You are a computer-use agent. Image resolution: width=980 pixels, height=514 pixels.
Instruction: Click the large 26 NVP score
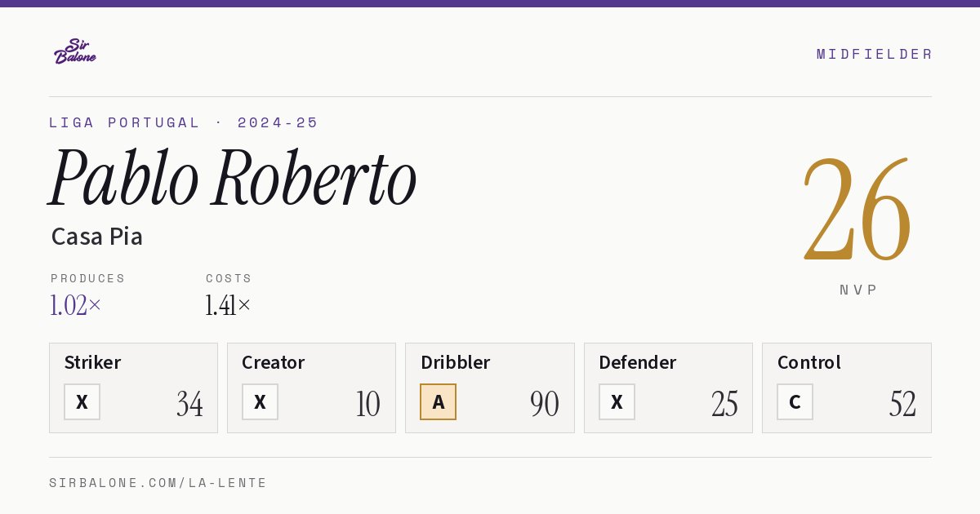coord(857,209)
